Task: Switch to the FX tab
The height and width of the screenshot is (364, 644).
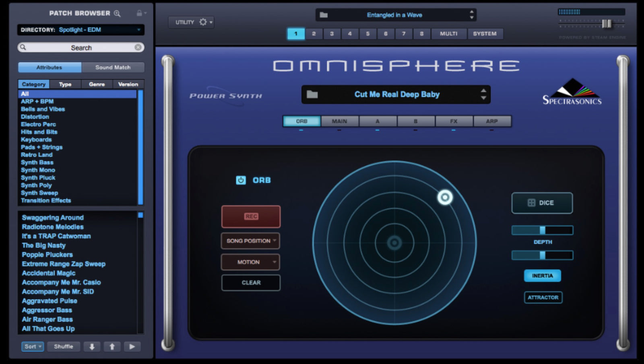Action: [x=454, y=121]
